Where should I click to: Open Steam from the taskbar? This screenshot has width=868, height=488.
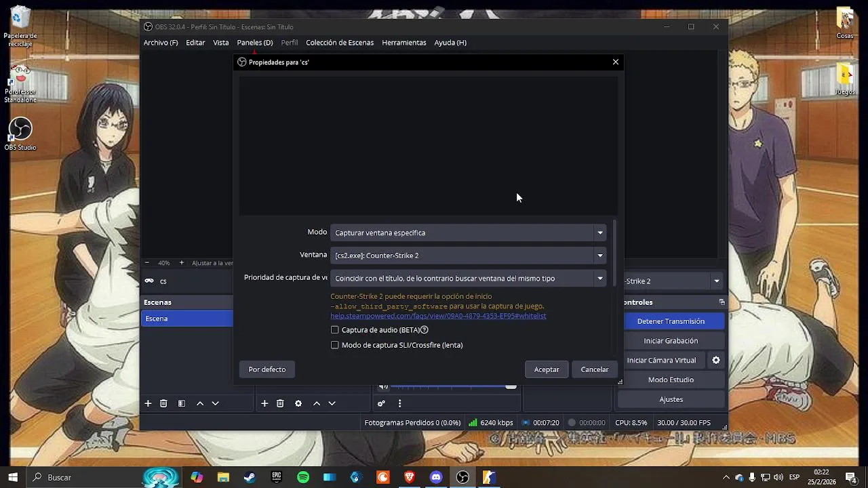click(250, 477)
